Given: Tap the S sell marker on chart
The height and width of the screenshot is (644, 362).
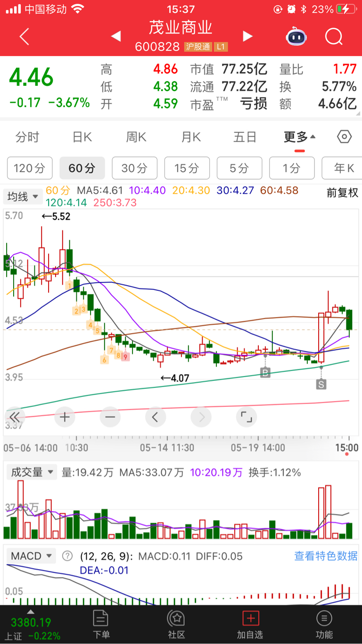Looking at the screenshot, I should [321, 384].
